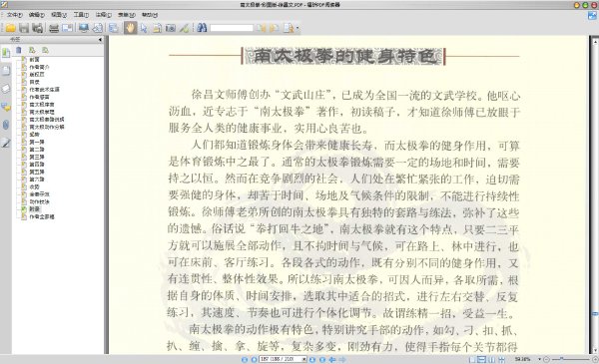The height and width of the screenshot is (364, 599).
Task: Switch to continuous page layout
Action: 482,359
